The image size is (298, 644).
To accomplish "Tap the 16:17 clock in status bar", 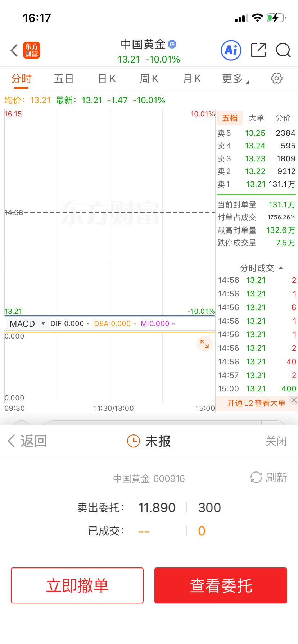I will click(37, 18).
